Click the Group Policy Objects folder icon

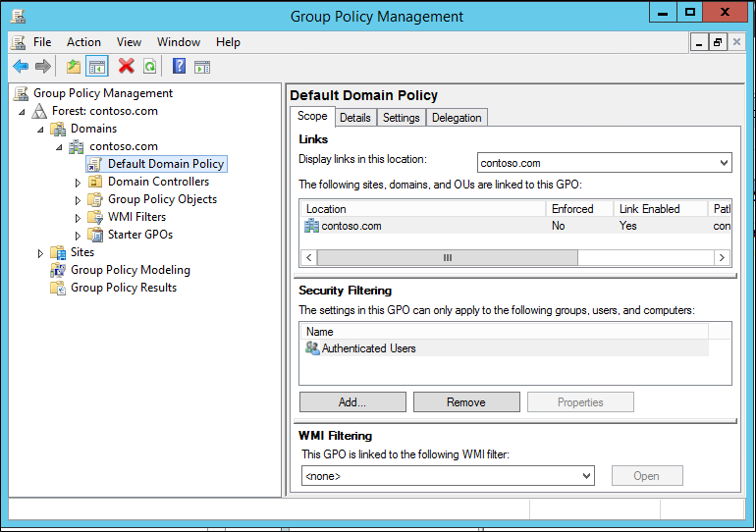95,199
